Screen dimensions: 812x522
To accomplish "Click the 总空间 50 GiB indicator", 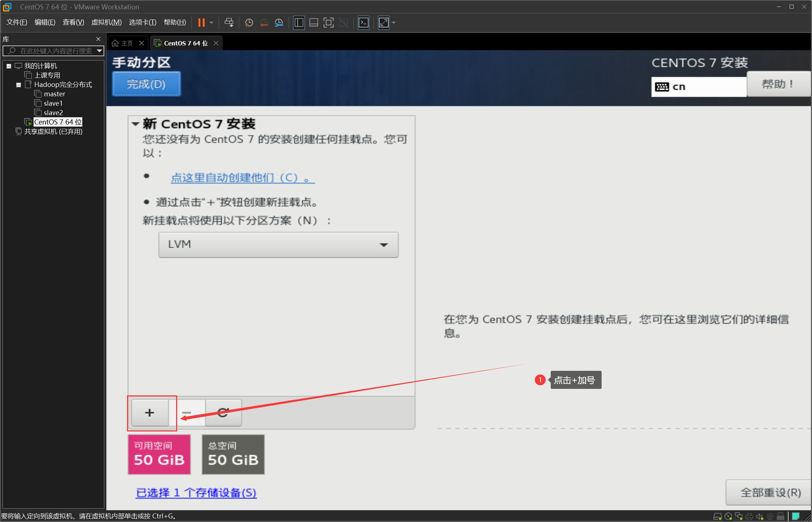I will coord(233,454).
